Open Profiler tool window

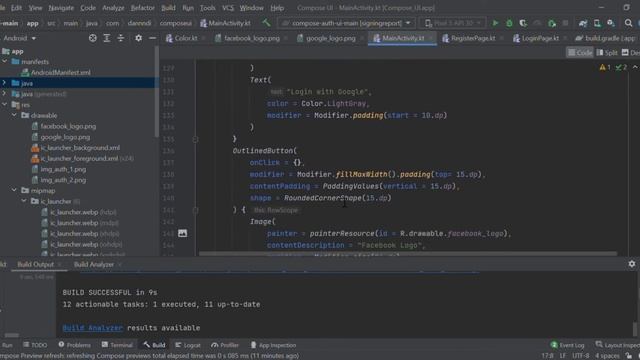[x=225, y=345]
